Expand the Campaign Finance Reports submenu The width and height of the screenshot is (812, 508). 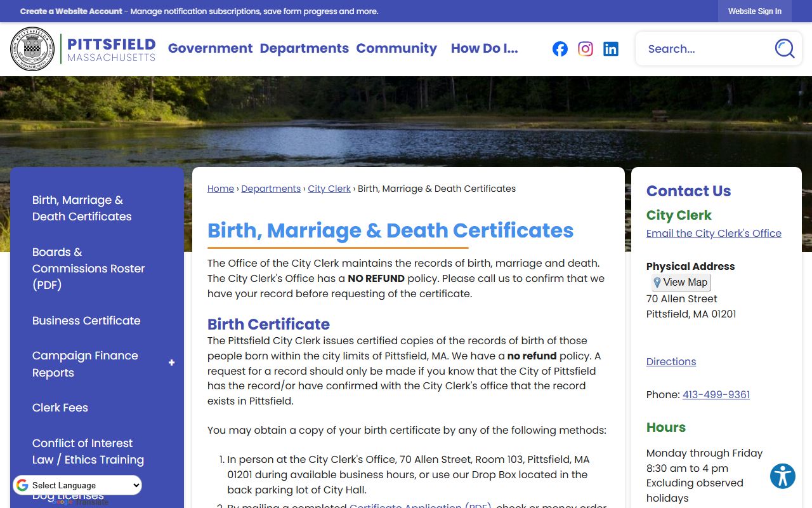pos(171,363)
